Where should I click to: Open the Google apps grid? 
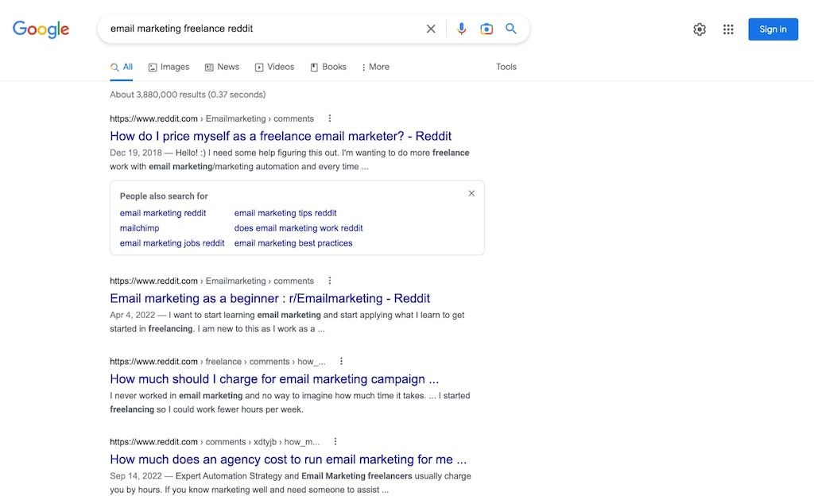(728, 29)
